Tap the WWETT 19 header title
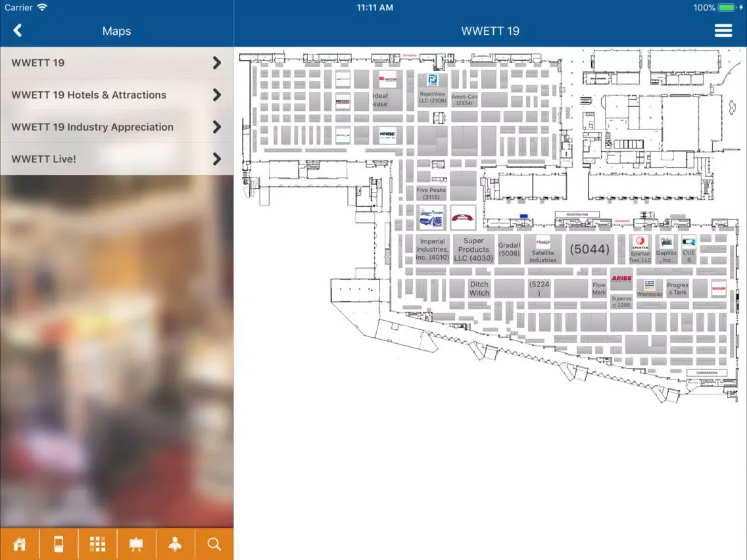 tap(490, 31)
